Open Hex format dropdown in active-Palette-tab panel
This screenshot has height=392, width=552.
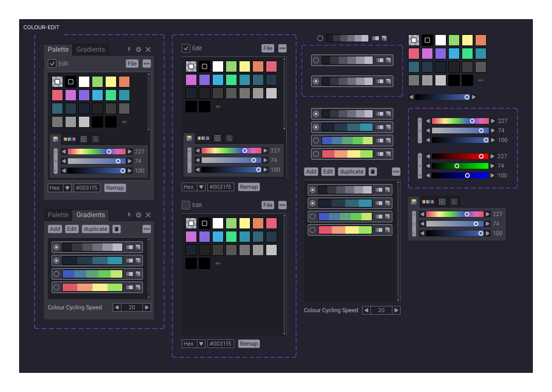[67, 188]
